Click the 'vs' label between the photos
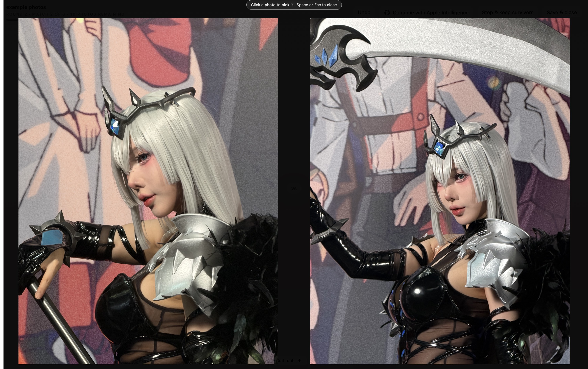588x369 pixels. (x=294, y=188)
